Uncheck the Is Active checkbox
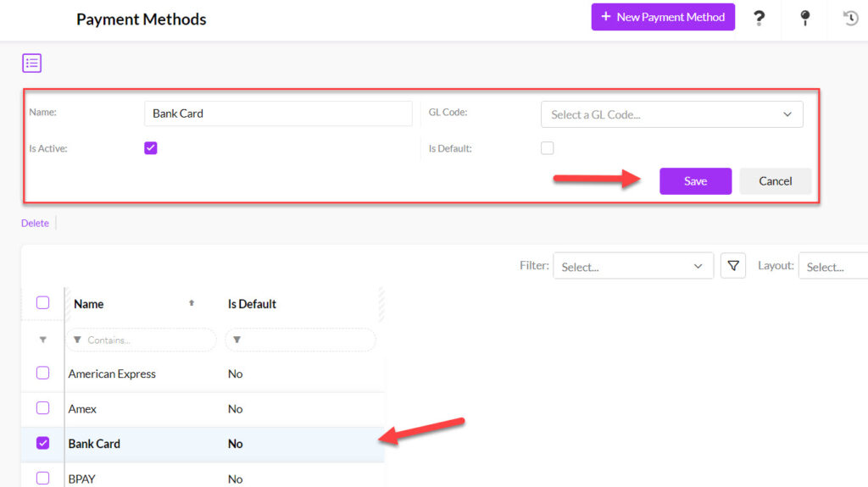The width and height of the screenshot is (868, 487). pos(151,147)
